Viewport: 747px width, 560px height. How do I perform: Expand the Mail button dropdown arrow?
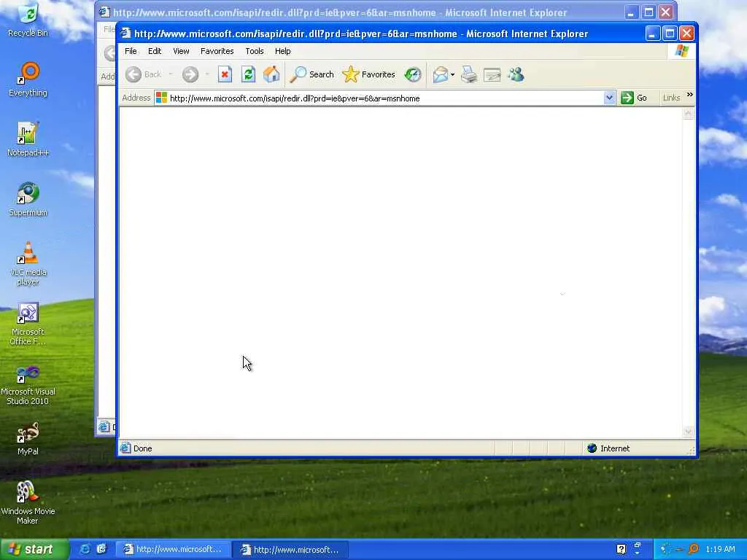tap(452, 75)
